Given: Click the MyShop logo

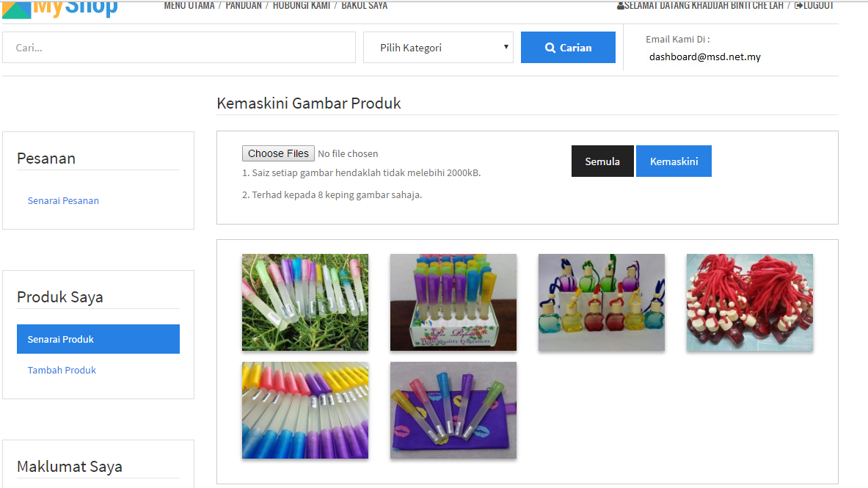Looking at the screenshot, I should click(60, 7).
